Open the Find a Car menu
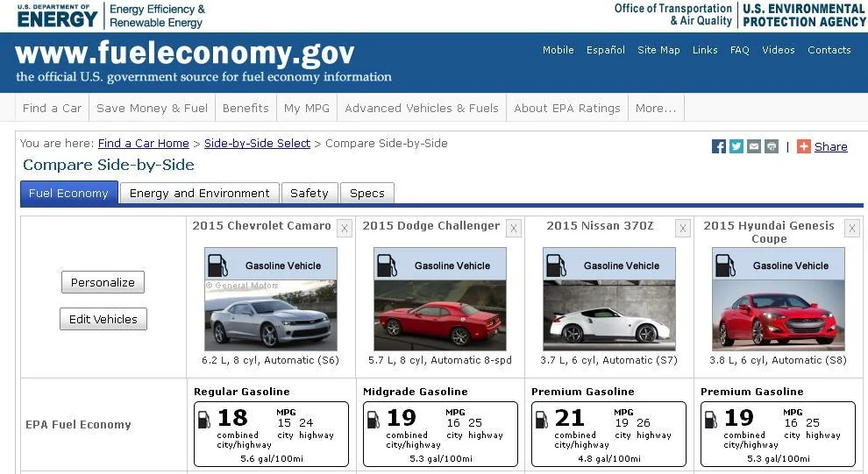This screenshot has height=474, width=868. pyautogui.click(x=52, y=109)
